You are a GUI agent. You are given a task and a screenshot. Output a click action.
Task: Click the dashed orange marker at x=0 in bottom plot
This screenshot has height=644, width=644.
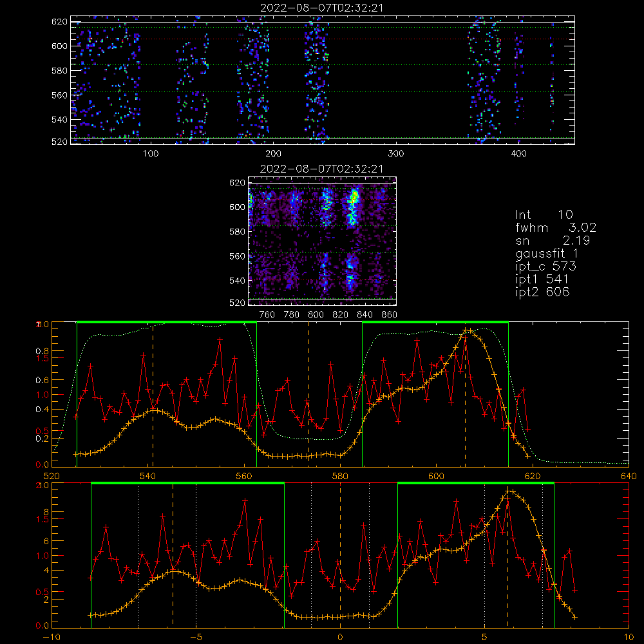(340, 555)
